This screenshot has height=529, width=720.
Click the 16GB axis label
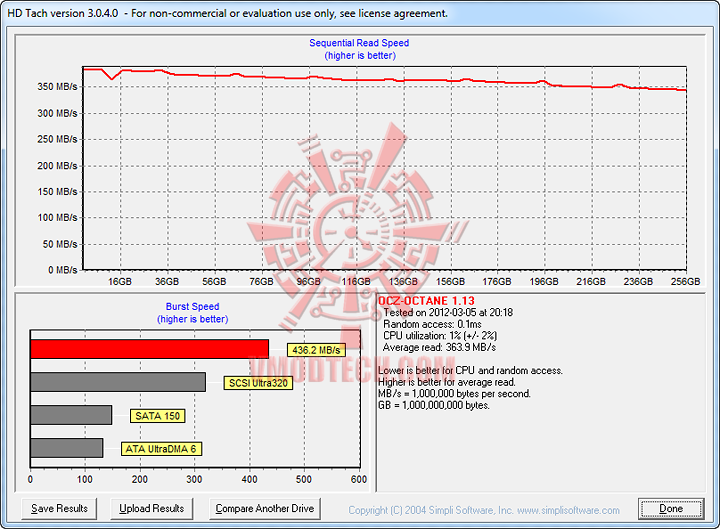tap(119, 281)
